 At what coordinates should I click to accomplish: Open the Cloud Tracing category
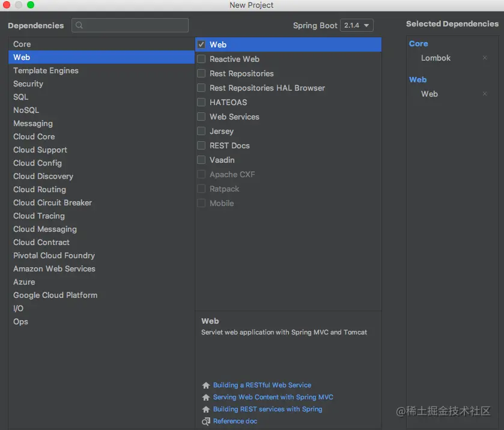tap(102, 216)
